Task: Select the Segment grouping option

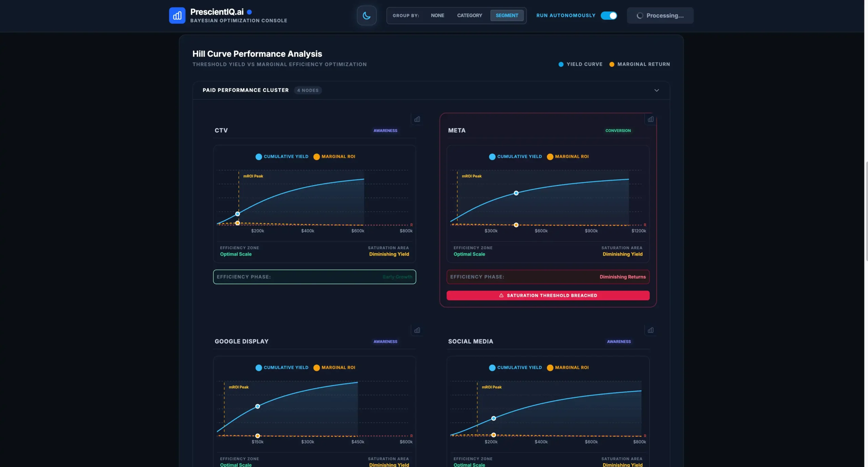Action: point(507,16)
